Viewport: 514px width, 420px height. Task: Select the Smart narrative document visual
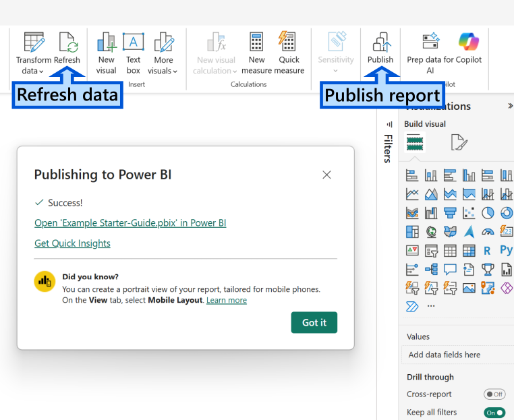[469, 270]
